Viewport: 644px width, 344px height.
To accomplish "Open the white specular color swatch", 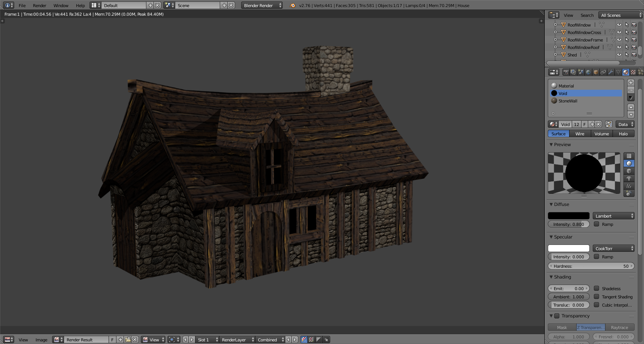I will [569, 248].
